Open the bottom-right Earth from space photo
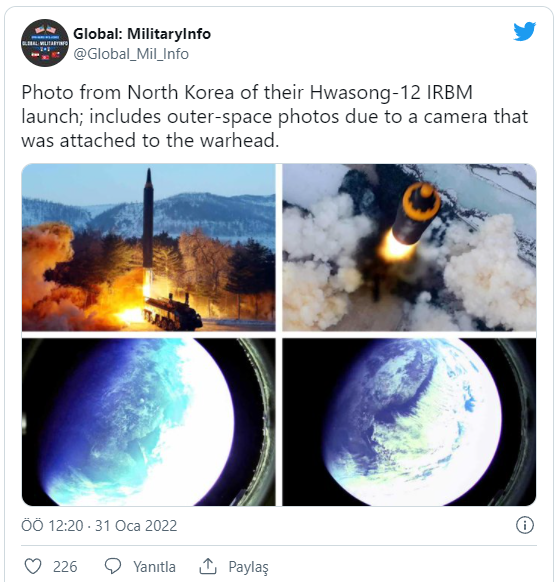The width and height of the screenshot is (559, 582). [x=409, y=422]
